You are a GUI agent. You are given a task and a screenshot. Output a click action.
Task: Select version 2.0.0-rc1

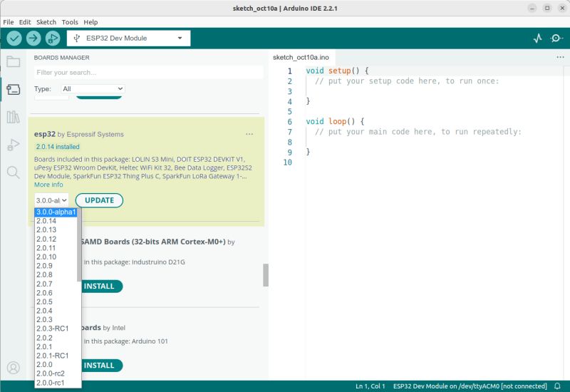(x=56, y=383)
